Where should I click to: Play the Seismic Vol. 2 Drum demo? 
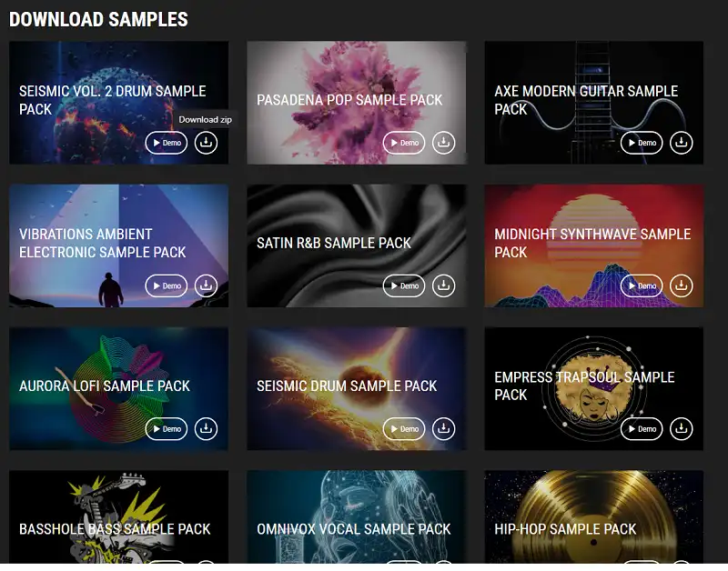click(167, 143)
